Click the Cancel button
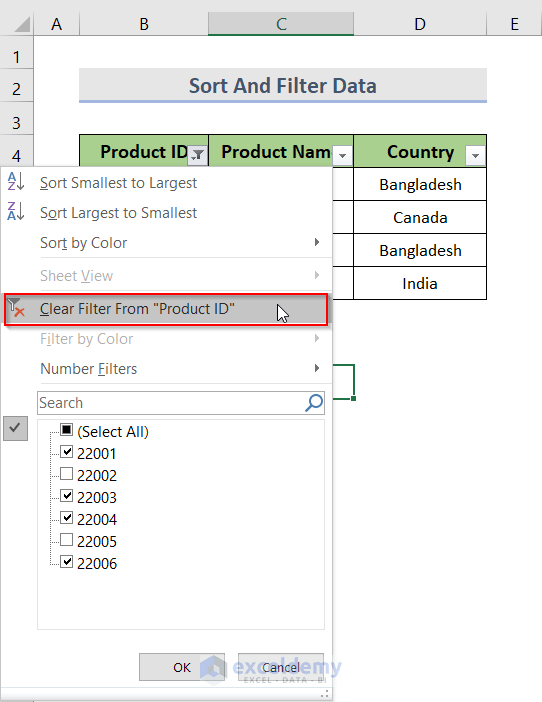 [281, 667]
